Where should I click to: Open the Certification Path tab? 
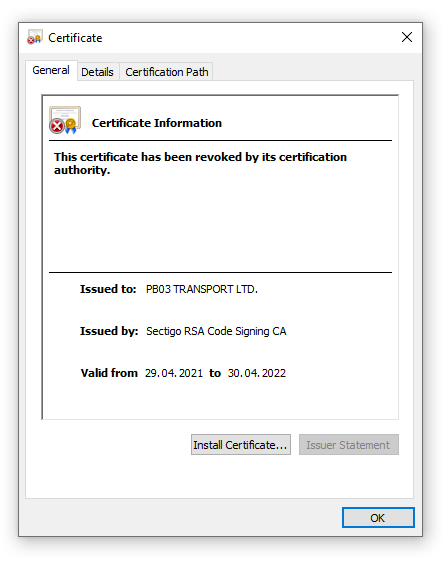point(166,72)
